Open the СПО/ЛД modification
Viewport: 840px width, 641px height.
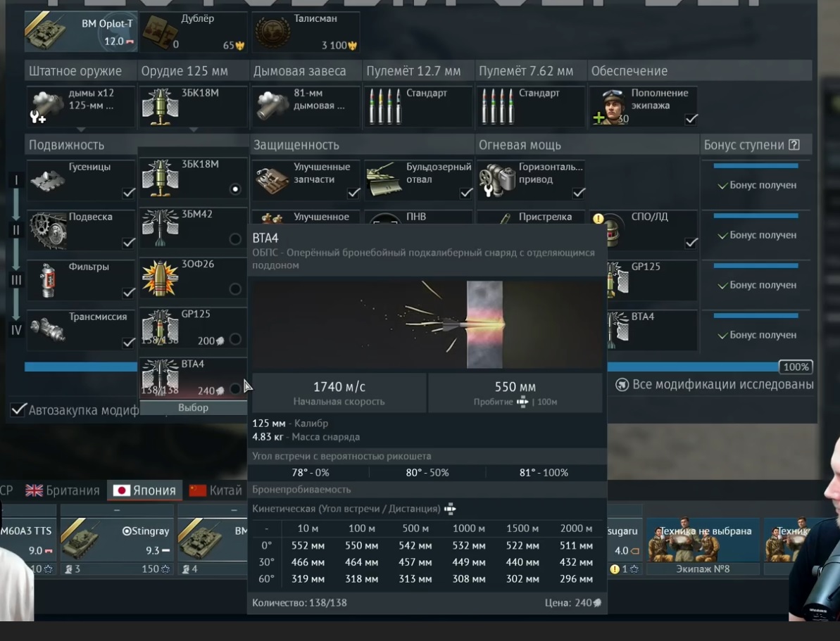click(652, 230)
